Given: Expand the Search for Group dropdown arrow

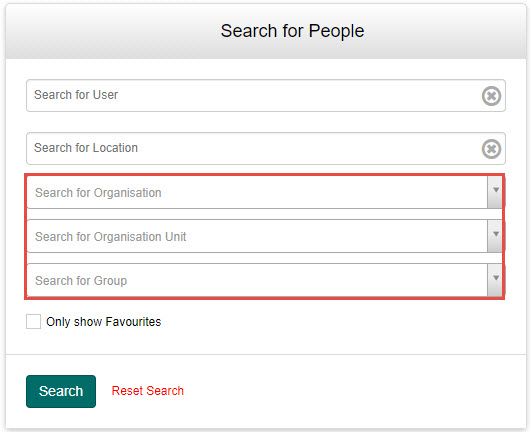Looking at the screenshot, I should 495,280.
